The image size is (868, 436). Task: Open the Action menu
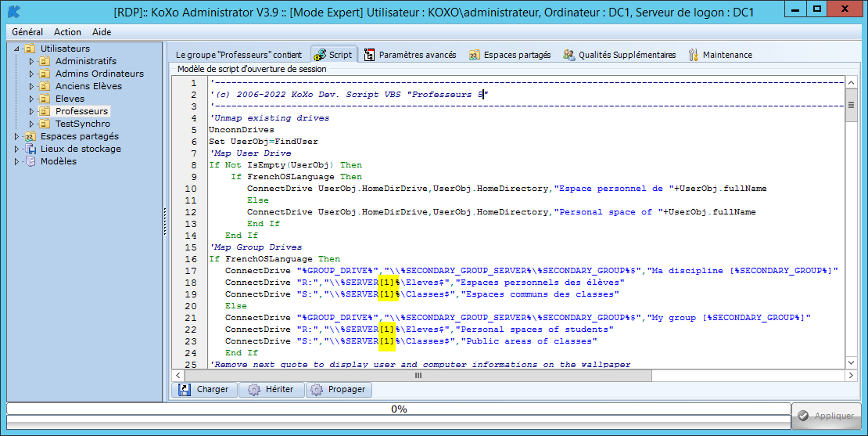tap(67, 32)
